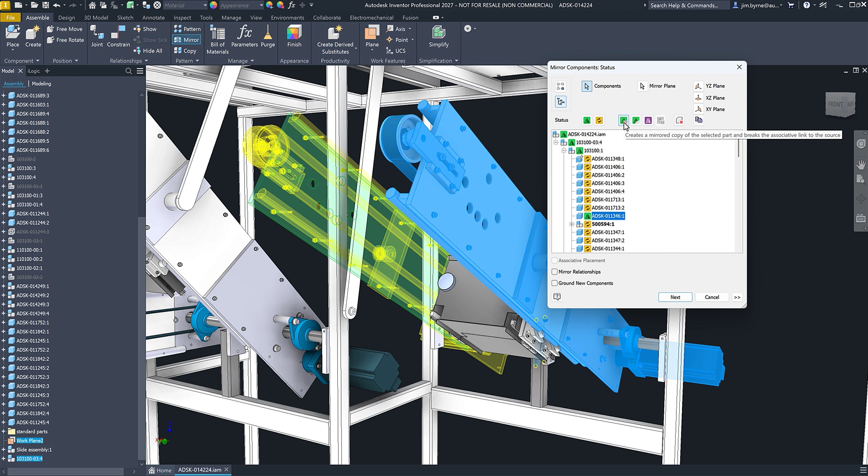Screen dimensions: 868x476
Task: Click the Appearance color wheel swatch
Action: [213, 5]
